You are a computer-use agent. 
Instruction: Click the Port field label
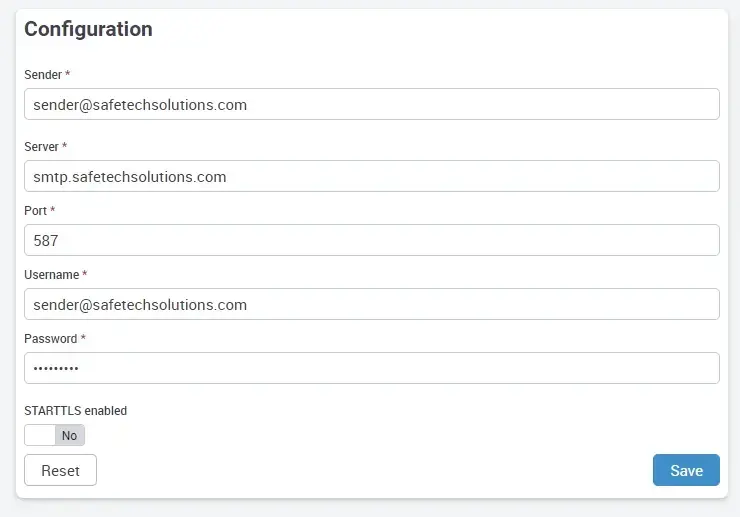[x=35, y=211]
